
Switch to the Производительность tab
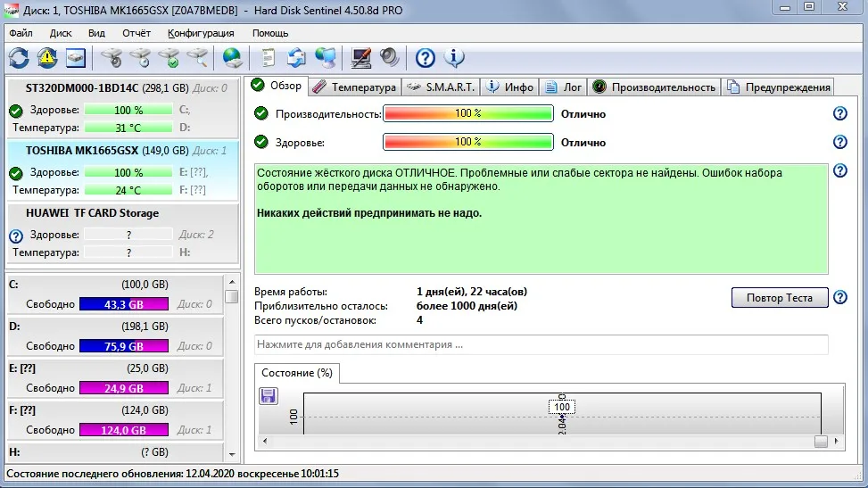[654, 87]
